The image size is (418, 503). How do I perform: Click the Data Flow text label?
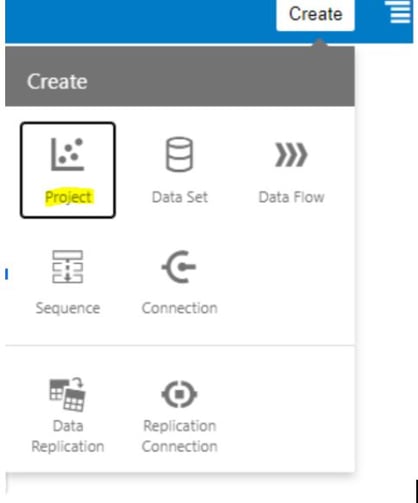[x=291, y=197]
